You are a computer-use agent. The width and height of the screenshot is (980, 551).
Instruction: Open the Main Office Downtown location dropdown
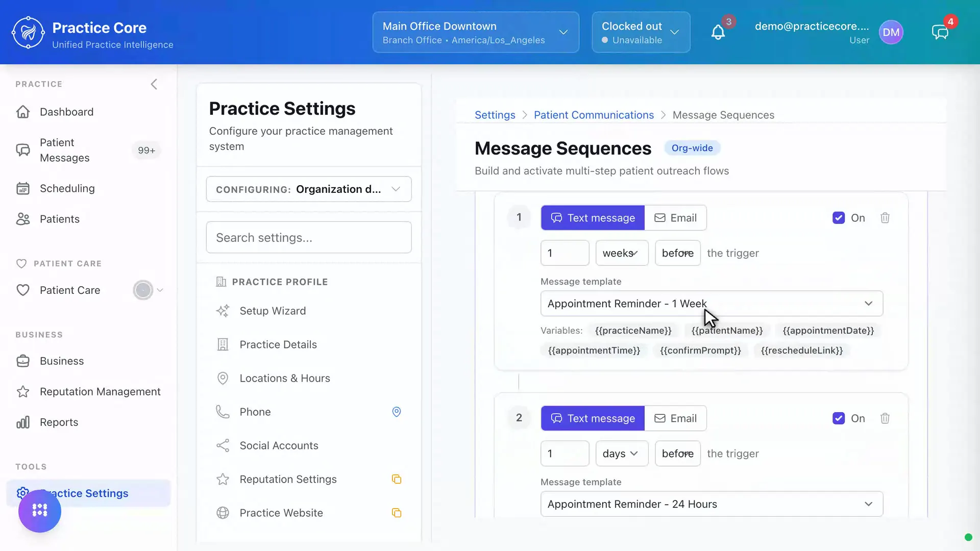click(x=476, y=32)
